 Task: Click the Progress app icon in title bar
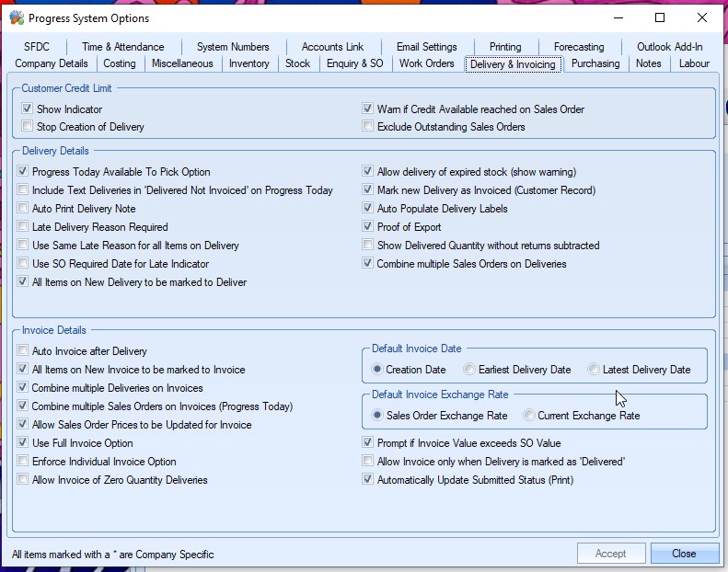pyautogui.click(x=16, y=17)
